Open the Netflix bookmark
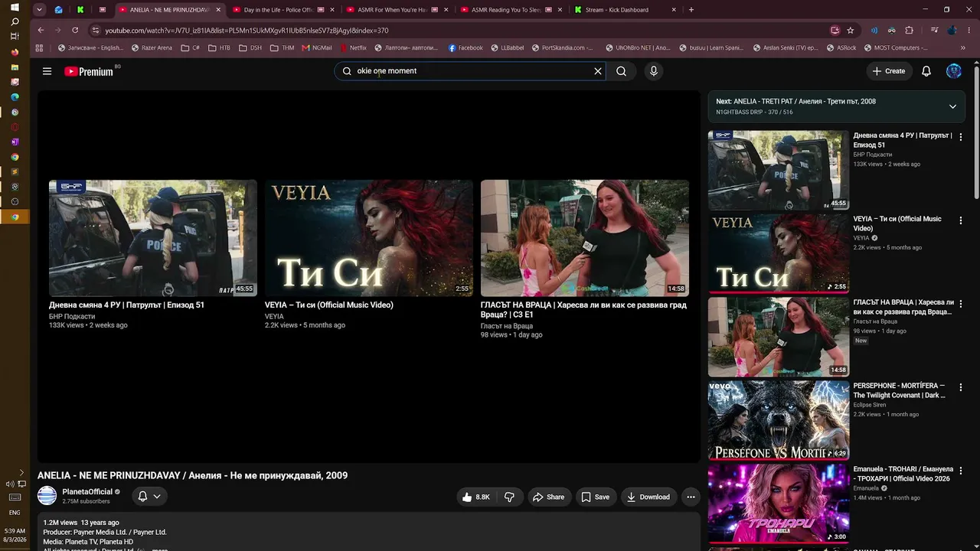 tap(353, 47)
